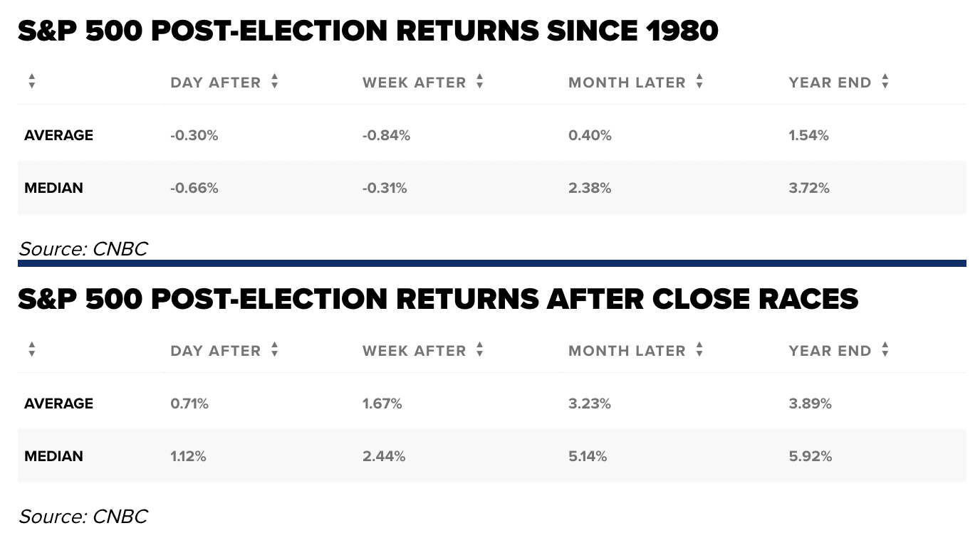
Task: Click the 'After Close Races' table title
Action: [x=438, y=300]
